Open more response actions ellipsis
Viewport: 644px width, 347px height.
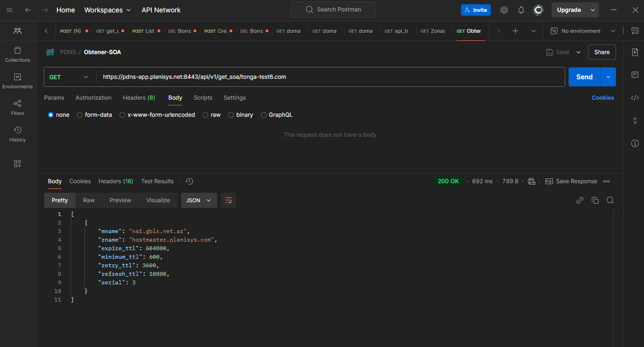click(607, 181)
